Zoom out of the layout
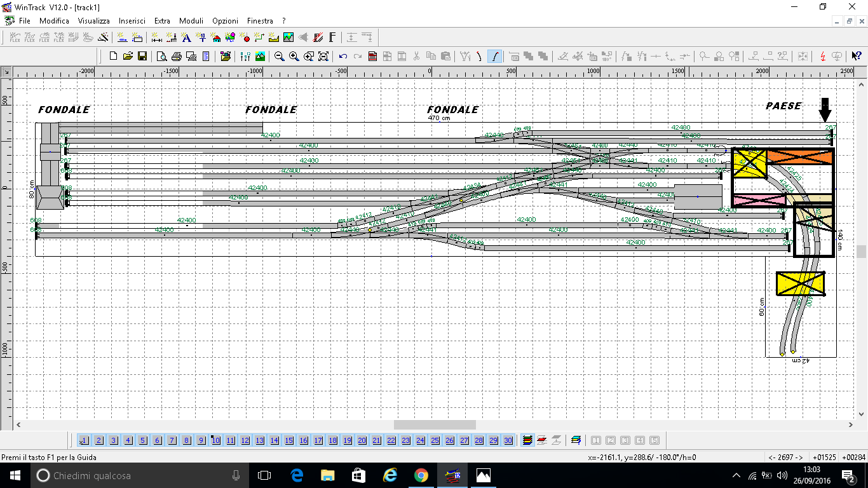This screenshot has height=488, width=868. (x=278, y=56)
